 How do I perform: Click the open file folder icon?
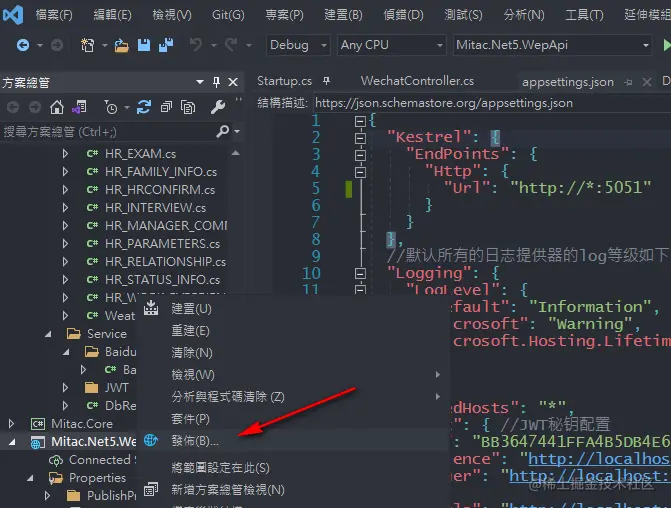click(x=122, y=45)
